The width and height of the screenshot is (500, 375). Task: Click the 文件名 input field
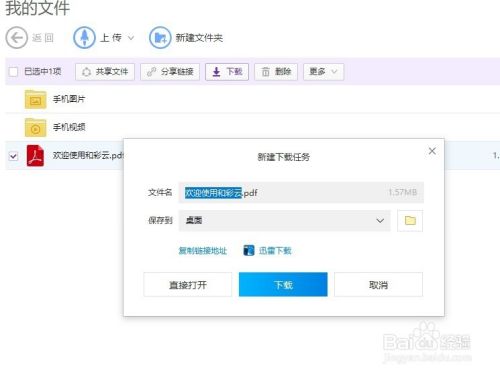click(x=301, y=193)
